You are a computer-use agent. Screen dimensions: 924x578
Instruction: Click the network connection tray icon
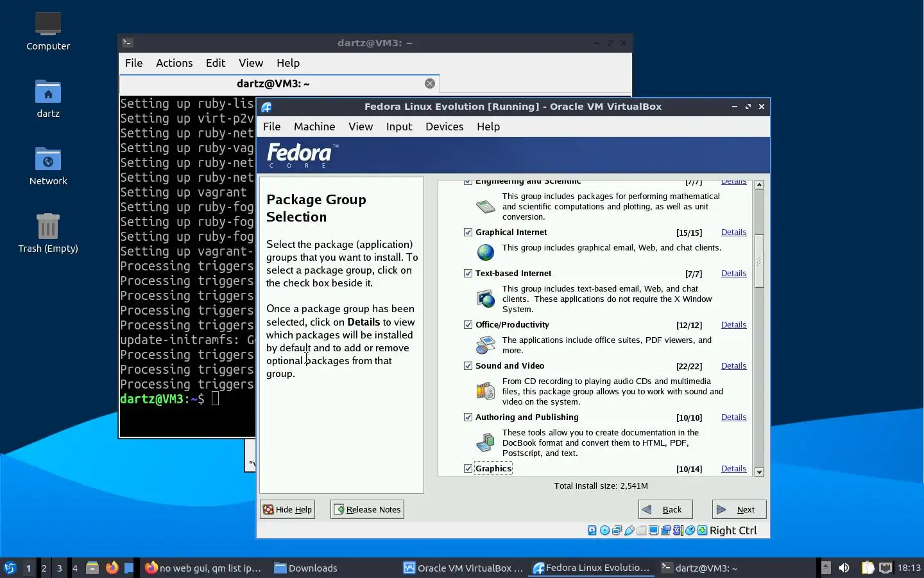(886, 568)
